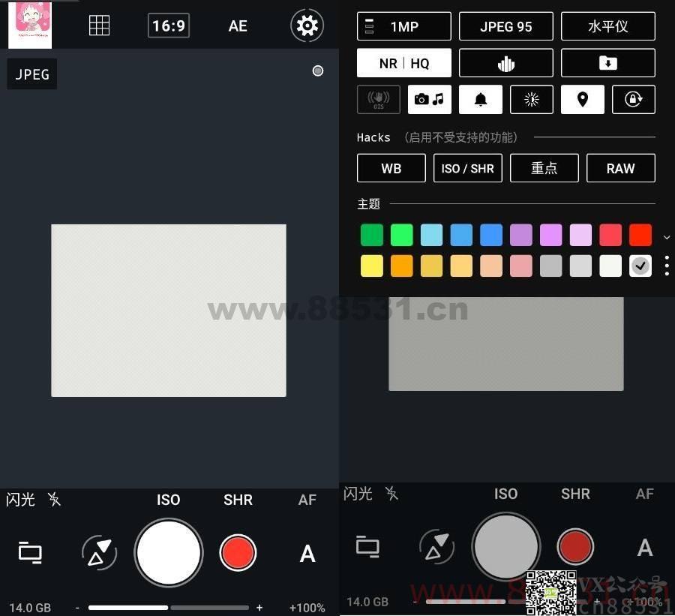
Task: Toggle the location pin geotag icon
Action: click(583, 100)
